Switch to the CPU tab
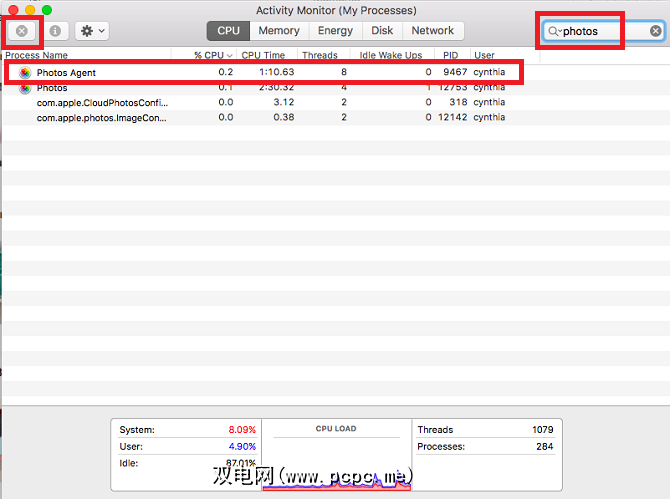Image resolution: width=670 pixels, height=499 pixels. (228, 31)
